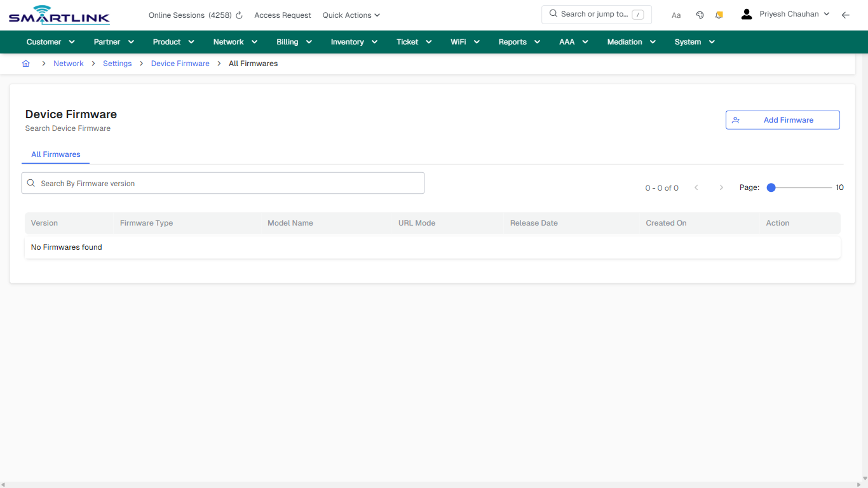The image size is (868, 488).
Task: Click the user profile avatar icon
Action: pos(746,13)
